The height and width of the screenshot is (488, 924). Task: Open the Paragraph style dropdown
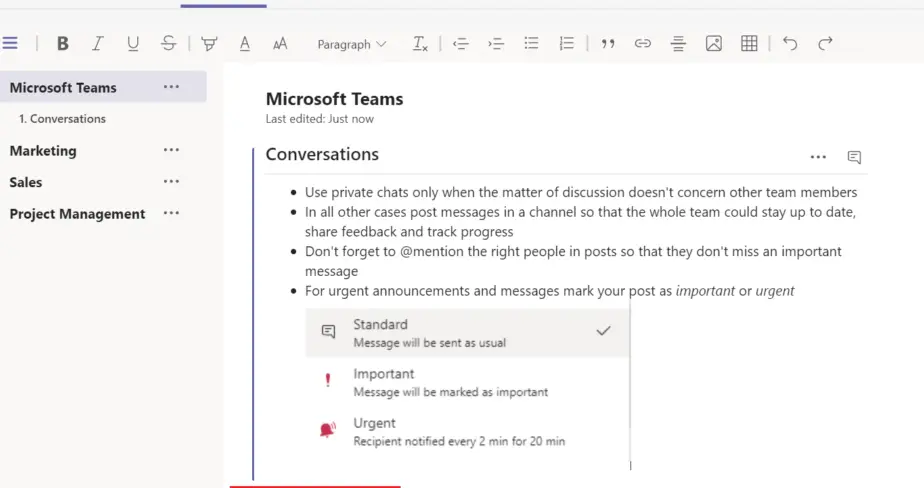click(x=351, y=44)
